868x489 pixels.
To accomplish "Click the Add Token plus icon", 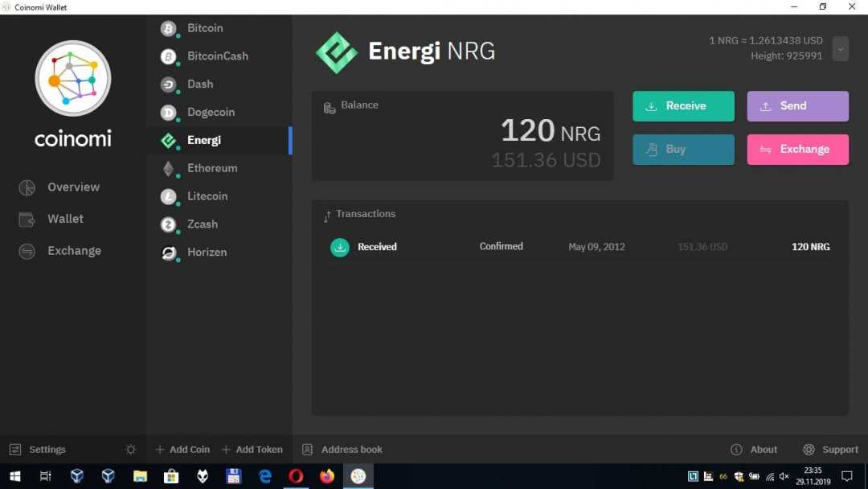I will [227, 449].
